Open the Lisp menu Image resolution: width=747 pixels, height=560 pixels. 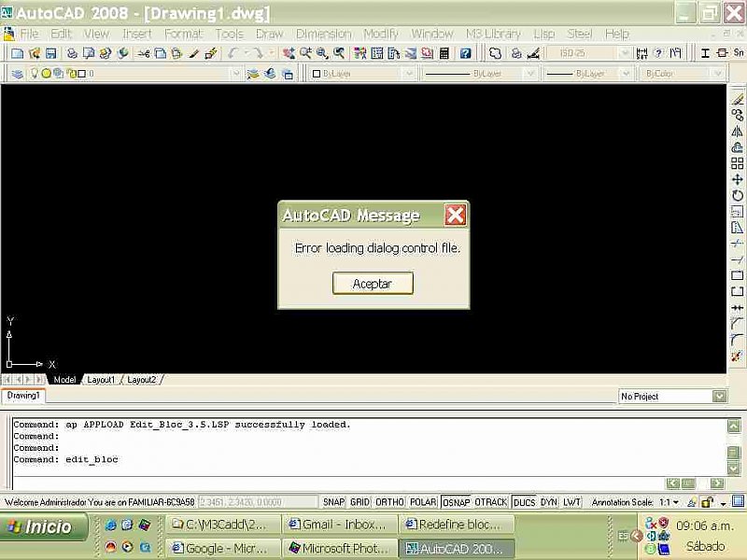tap(544, 34)
